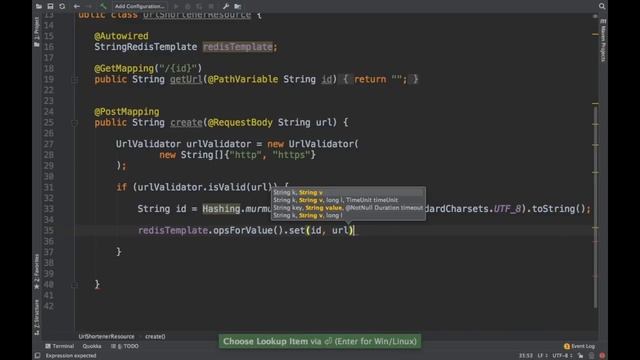Click opsForValue() on line 35
640x360 pixels.
click(248, 231)
